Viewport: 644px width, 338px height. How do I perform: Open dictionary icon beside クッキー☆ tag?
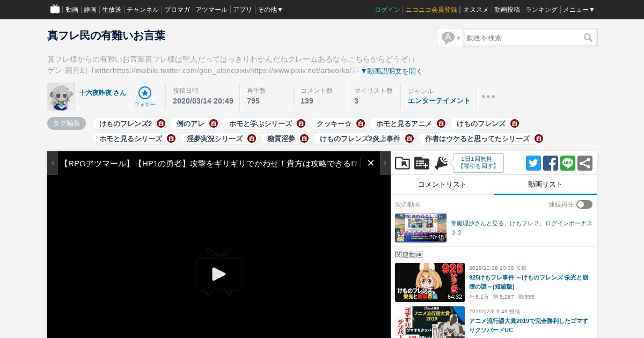coord(360,123)
